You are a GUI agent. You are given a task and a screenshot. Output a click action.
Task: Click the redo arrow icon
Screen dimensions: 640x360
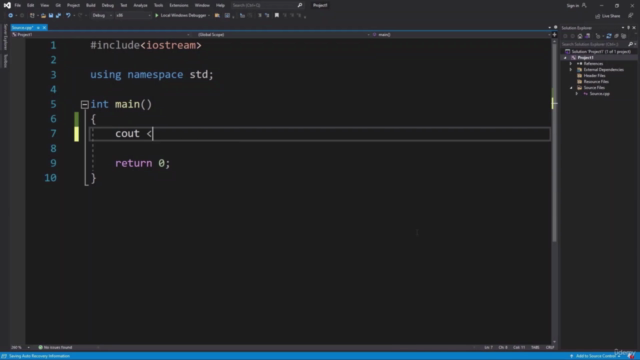coord(80,16)
